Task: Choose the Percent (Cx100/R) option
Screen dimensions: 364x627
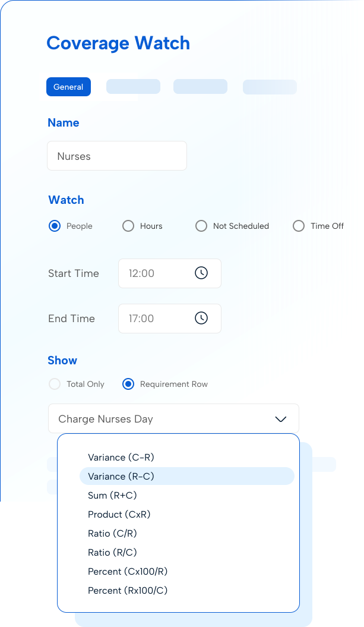Action: pyautogui.click(x=127, y=571)
